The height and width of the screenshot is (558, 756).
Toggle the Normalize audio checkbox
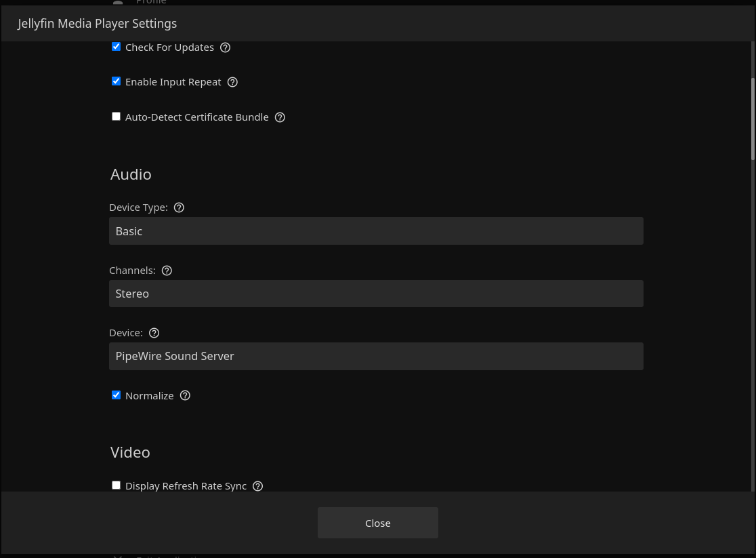116,395
